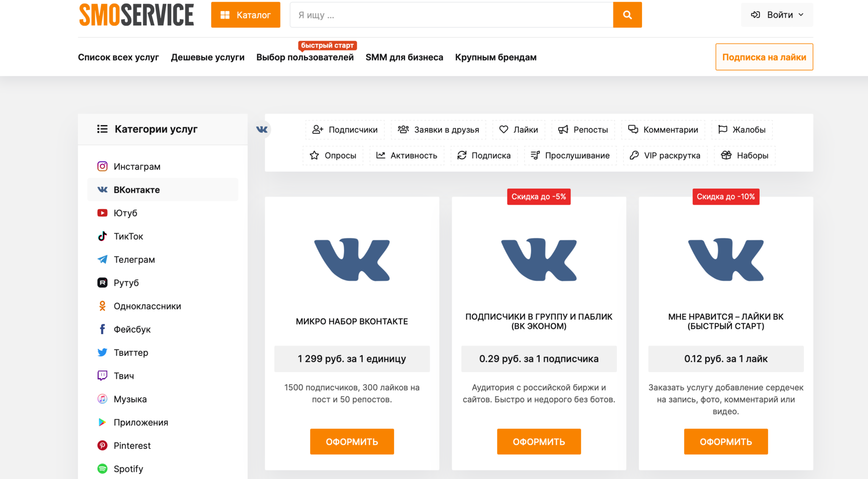Select the Репосты filter tab
Viewport: 868px width, 479px height.
[583, 130]
